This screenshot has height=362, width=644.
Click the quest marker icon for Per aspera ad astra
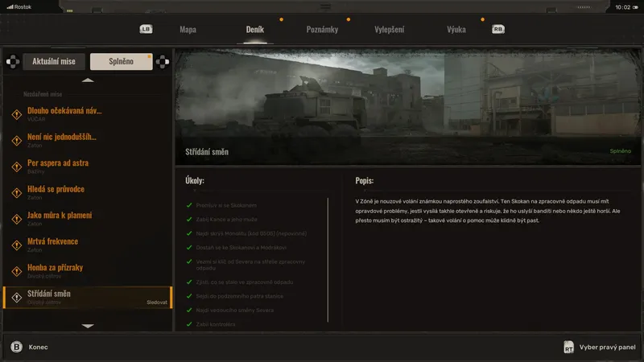point(16,167)
